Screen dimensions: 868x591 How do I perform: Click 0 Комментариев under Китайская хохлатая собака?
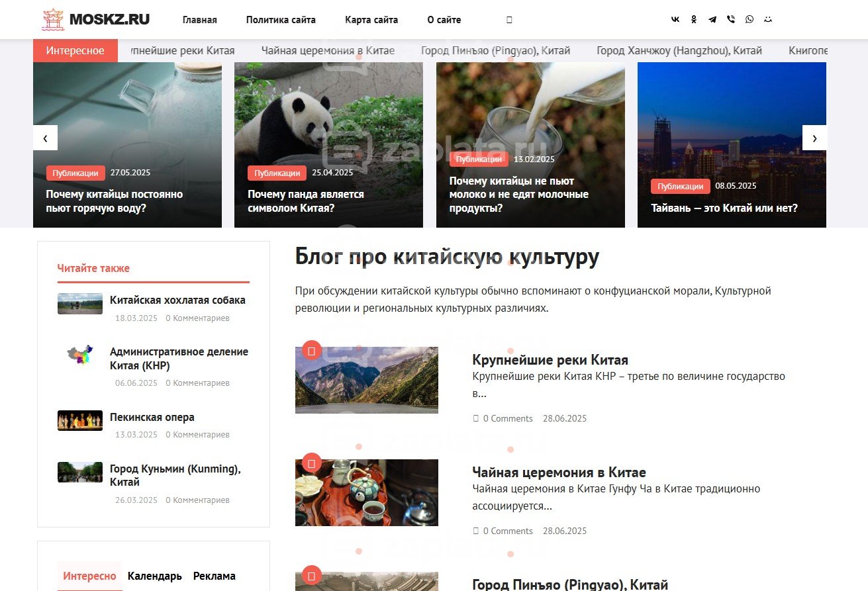coord(197,318)
